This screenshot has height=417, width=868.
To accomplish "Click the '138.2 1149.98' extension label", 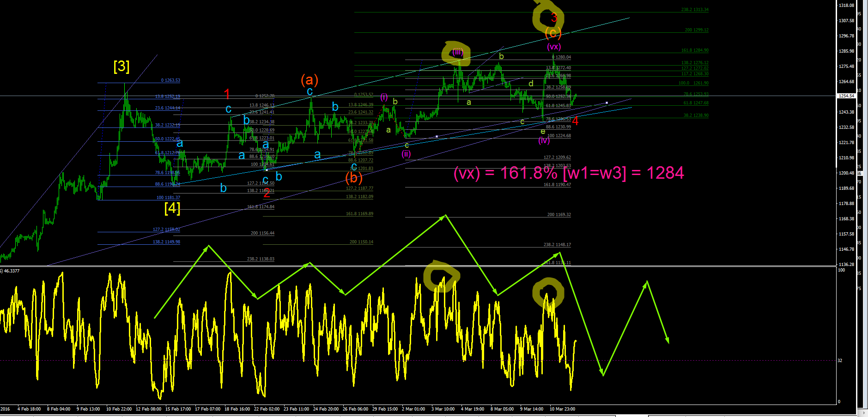I will click(x=167, y=242).
